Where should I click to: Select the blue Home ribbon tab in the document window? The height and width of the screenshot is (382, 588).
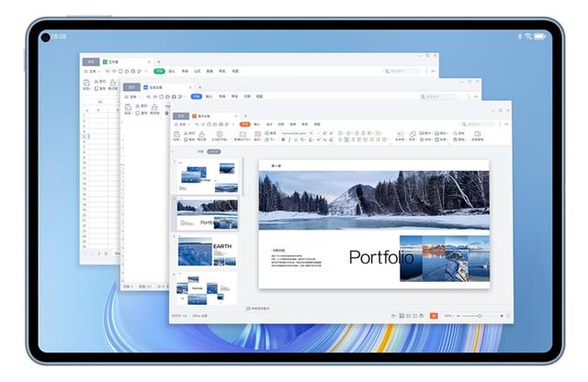pos(196,96)
